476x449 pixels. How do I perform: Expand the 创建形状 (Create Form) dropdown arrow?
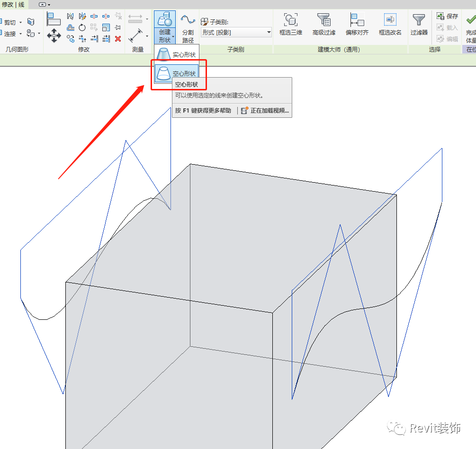tap(173, 36)
